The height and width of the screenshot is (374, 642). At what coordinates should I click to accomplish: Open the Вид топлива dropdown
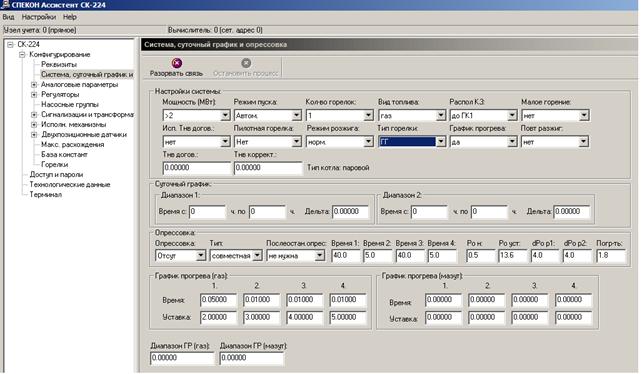click(x=441, y=116)
